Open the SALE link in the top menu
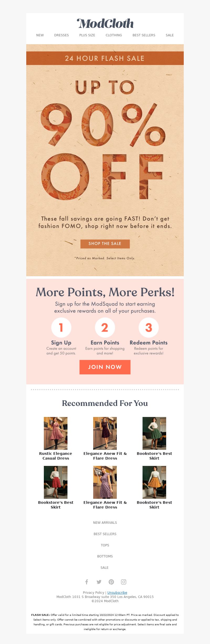This screenshot has width=210, height=644. click(x=170, y=35)
